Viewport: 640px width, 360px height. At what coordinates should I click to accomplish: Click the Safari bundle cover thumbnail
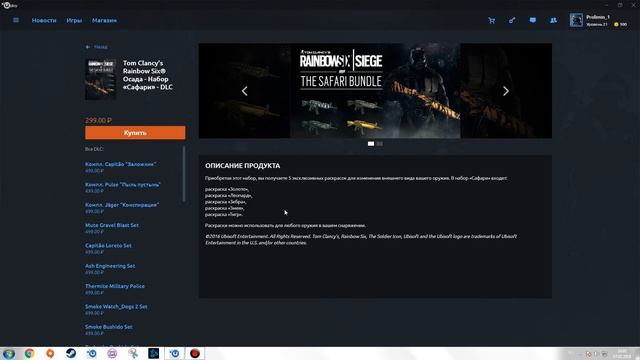pyautogui.click(x=100, y=79)
